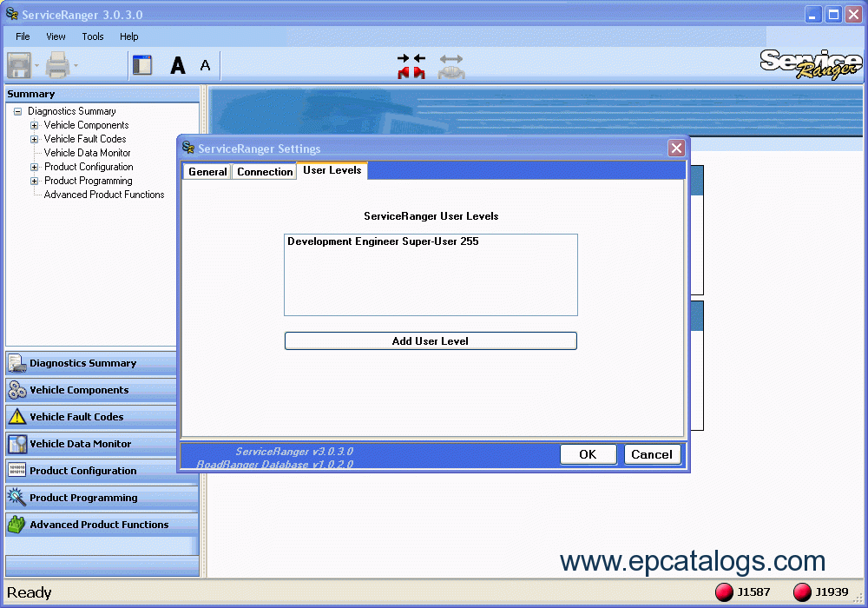
Task: Click the large A increase font icon
Action: 178,65
